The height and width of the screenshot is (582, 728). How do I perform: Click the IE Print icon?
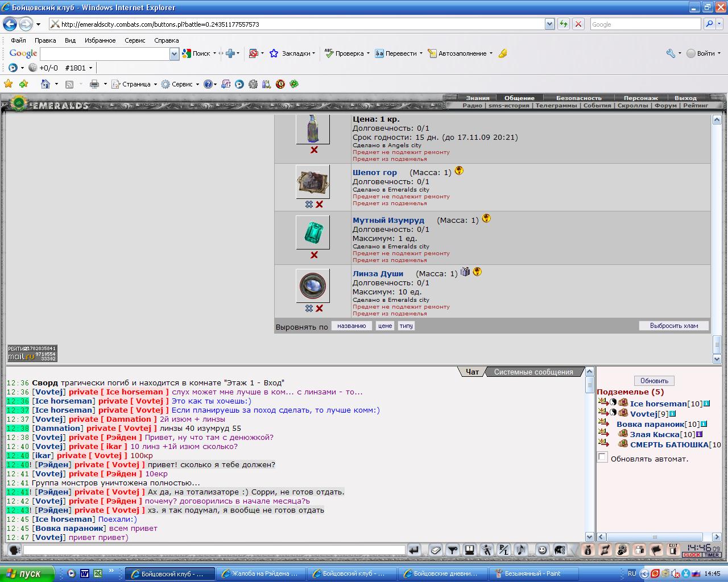click(94, 84)
